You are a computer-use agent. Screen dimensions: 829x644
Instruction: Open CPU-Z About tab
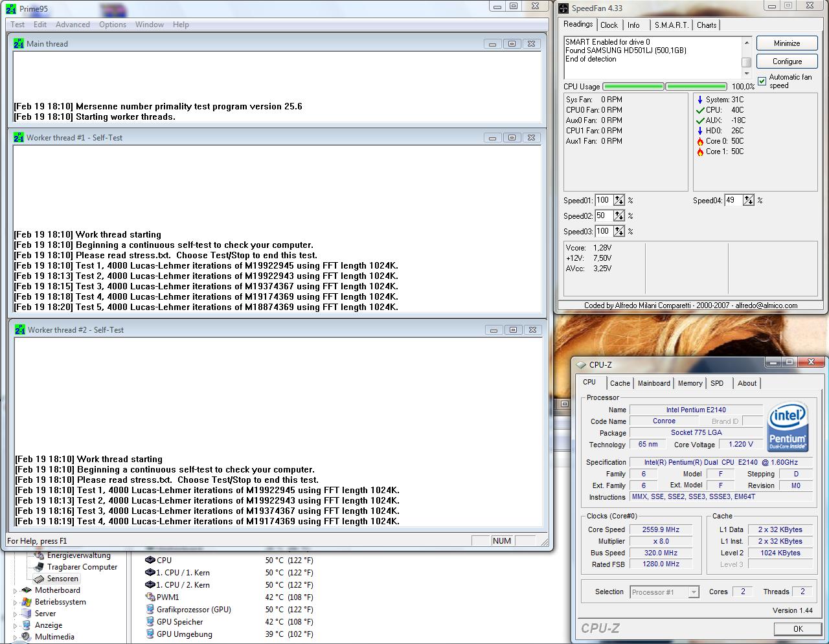pos(747,383)
